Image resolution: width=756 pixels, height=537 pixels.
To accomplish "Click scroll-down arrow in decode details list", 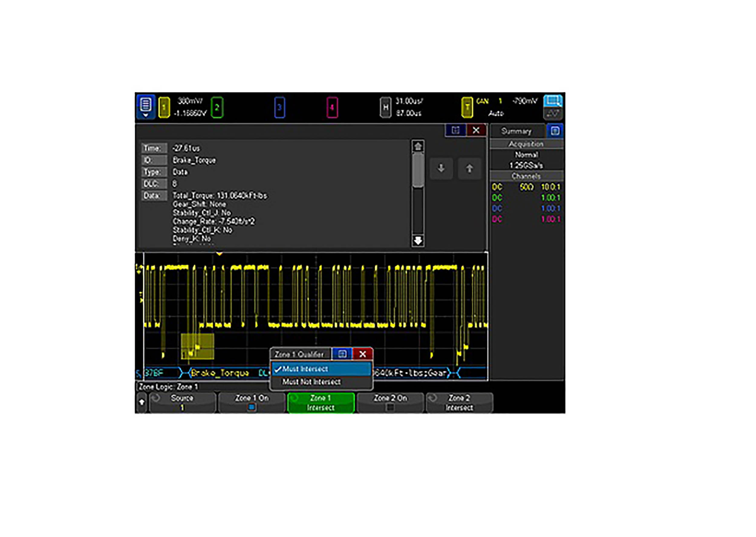I will pos(418,241).
